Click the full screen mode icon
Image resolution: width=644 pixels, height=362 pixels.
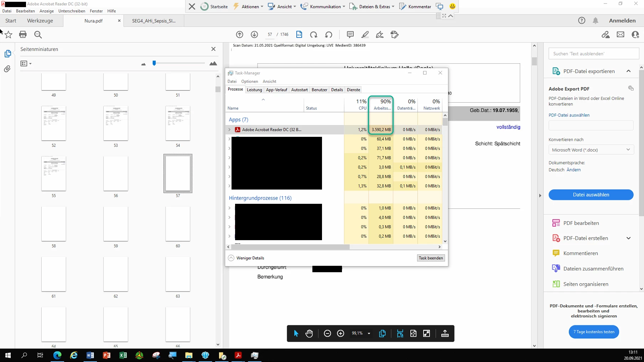point(426,333)
